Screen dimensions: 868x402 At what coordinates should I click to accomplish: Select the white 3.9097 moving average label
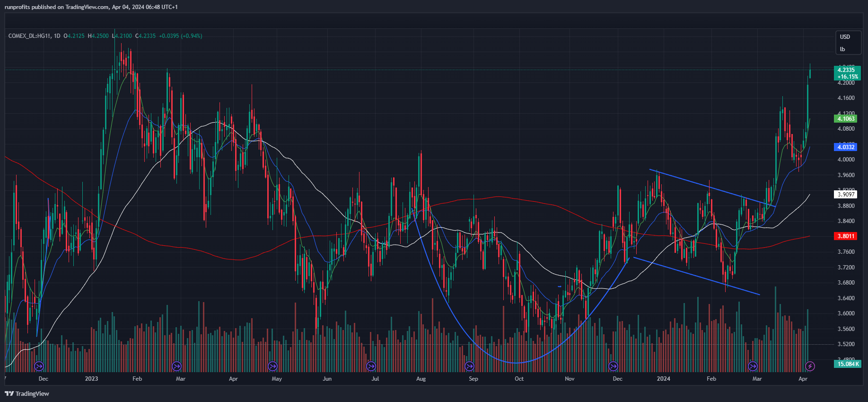846,195
